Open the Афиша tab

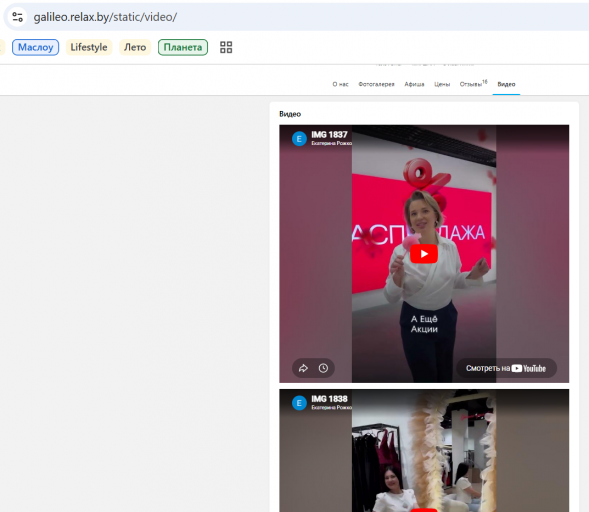click(x=414, y=84)
